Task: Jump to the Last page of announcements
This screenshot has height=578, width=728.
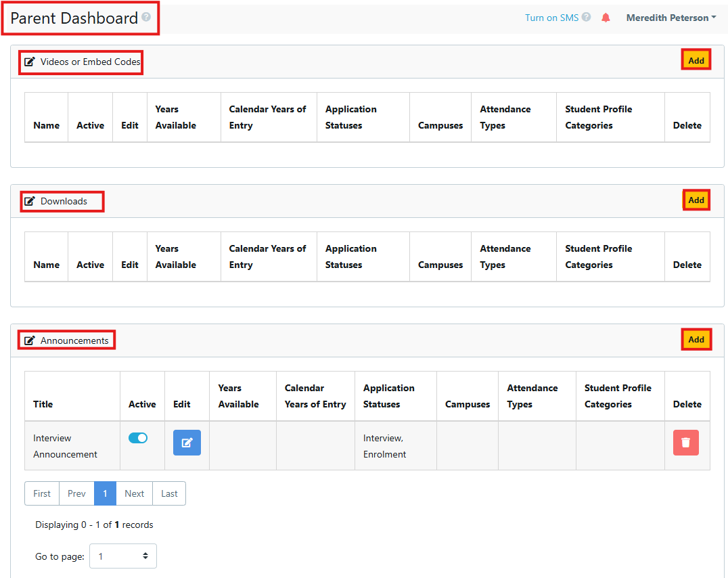Action: [x=168, y=493]
